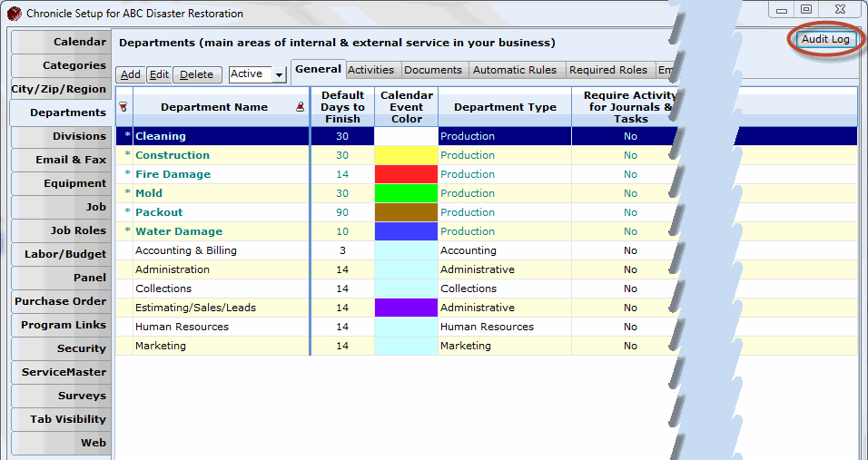868x460 pixels.
Task: Open the Calendar setup tab
Action: click(x=61, y=42)
